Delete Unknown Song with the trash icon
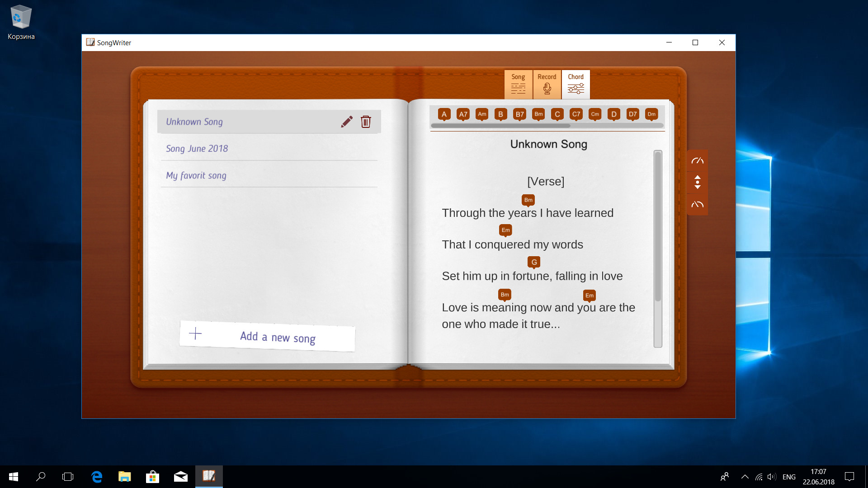Image resolution: width=868 pixels, height=488 pixels. [366, 122]
